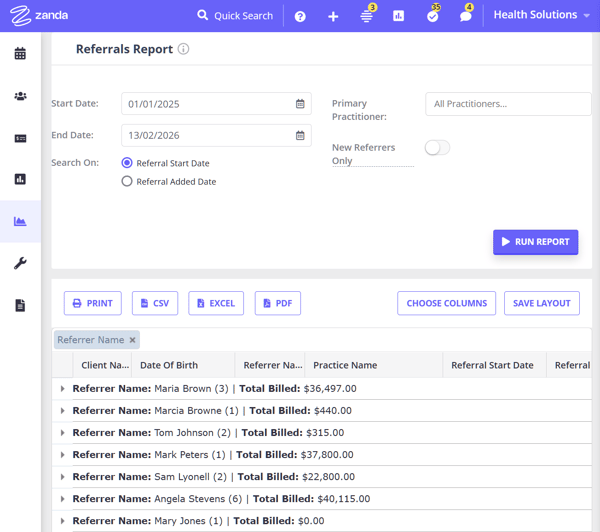
Task: Toggle the New Referrers Only switch
Action: (x=437, y=148)
